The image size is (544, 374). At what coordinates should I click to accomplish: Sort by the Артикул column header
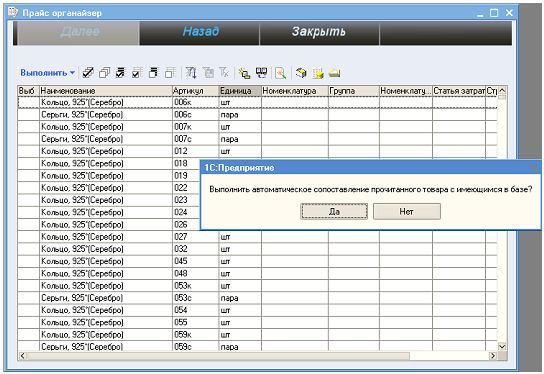click(196, 91)
